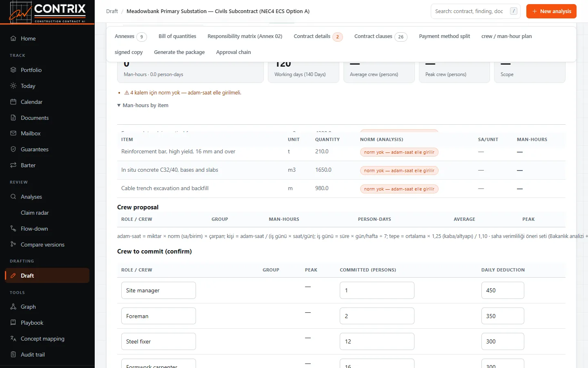Open Barter swap-arrows icon
The image size is (588, 368).
[x=13, y=165]
